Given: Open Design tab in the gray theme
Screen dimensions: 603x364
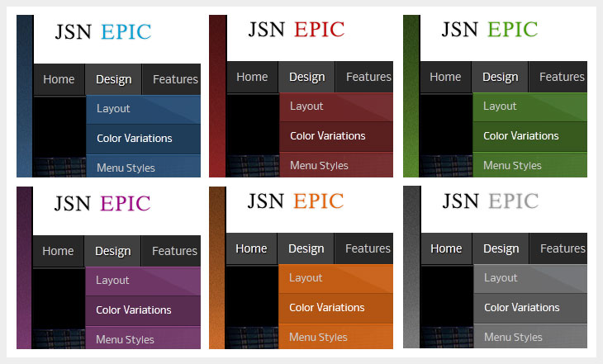Looking at the screenshot, I should (x=501, y=248).
